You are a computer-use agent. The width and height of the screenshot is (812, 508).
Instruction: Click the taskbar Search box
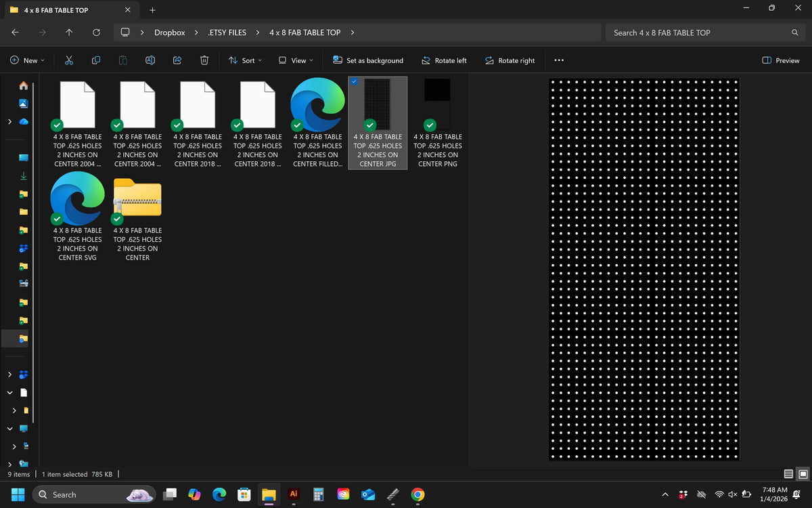pyautogui.click(x=94, y=494)
